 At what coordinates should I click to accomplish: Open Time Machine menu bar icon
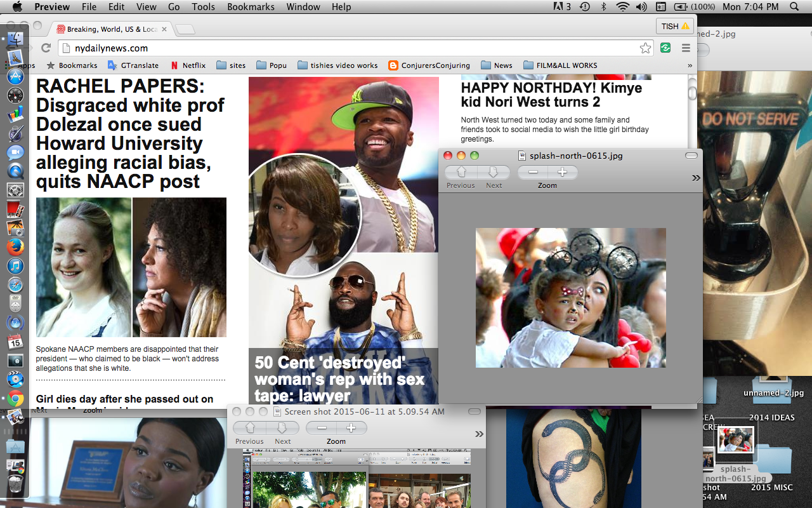tap(585, 7)
